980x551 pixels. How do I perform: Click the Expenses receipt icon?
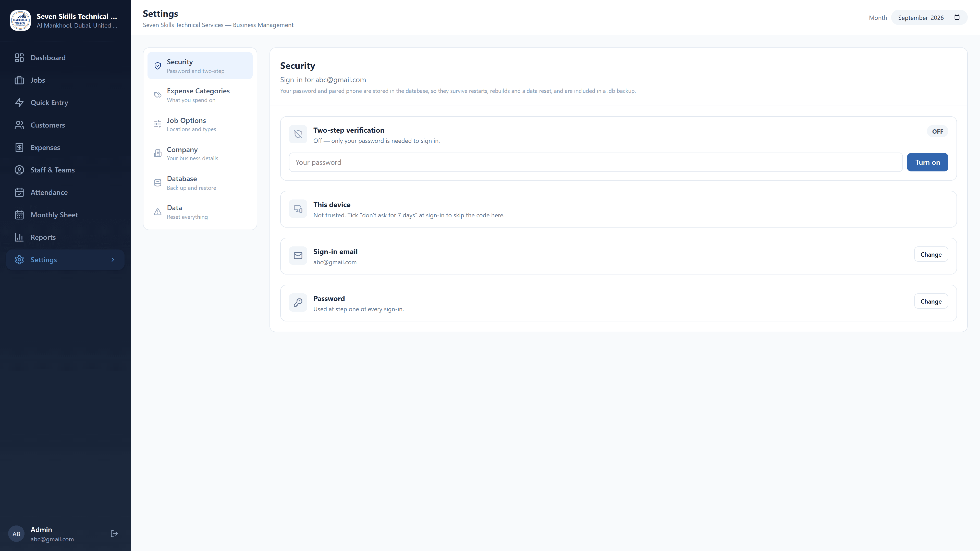coord(19,147)
